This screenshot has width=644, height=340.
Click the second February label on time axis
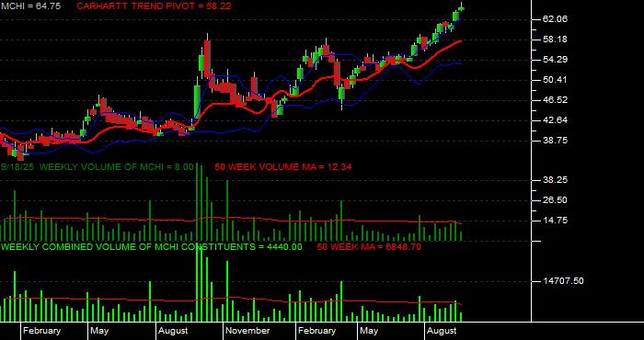point(316,331)
